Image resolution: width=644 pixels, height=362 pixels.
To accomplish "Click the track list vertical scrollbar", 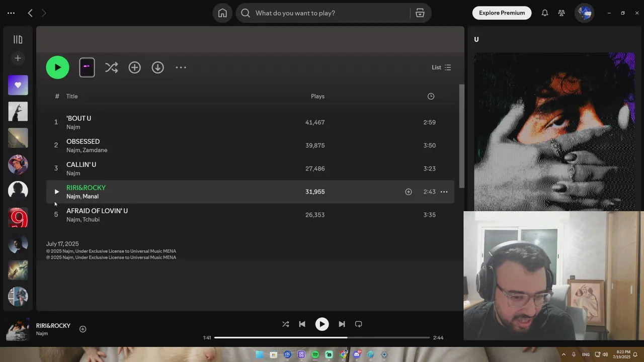I will (462, 136).
